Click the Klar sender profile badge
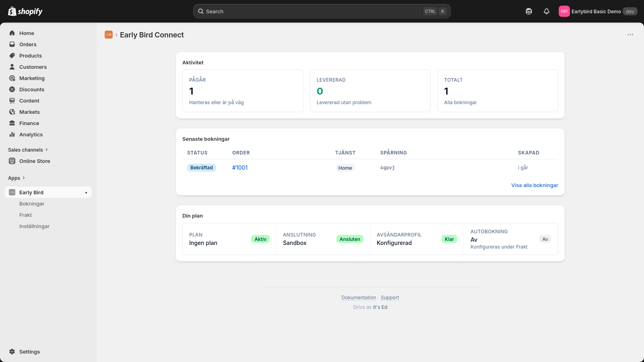Image resolution: width=644 pixels, height=362 pixels. pos(449,239)
